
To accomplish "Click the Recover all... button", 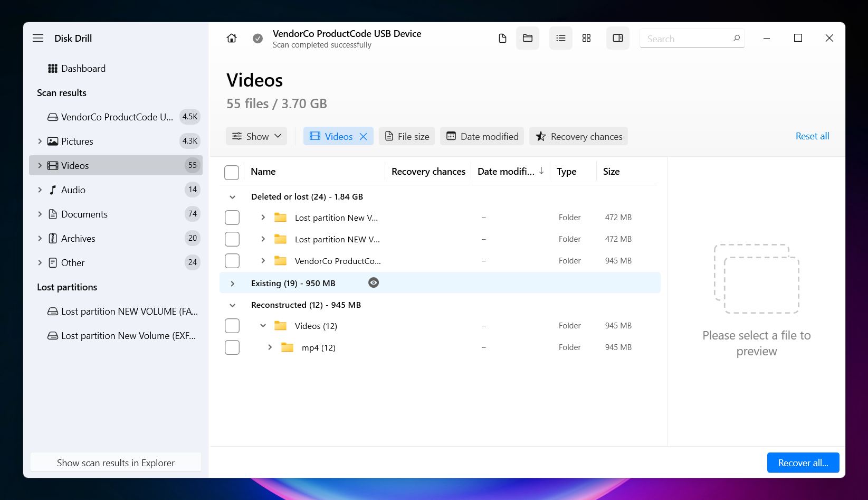I will 803,463.
